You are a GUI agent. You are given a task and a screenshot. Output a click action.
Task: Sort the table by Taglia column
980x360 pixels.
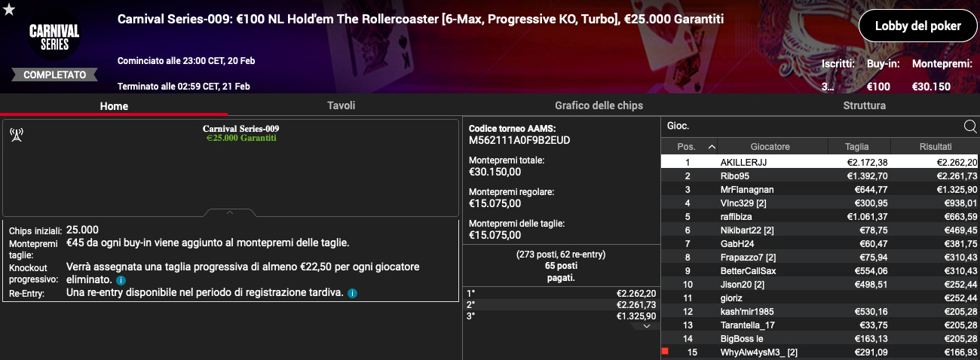click(x=857, y=147)
